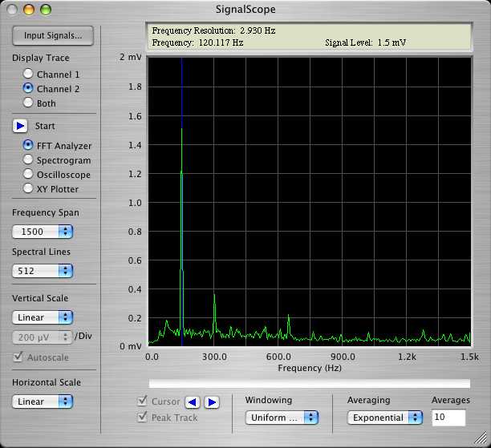The height and width of the screenshot is (448, 491).
Task: Open Frequency Span dropdown
Action: click(x=43, y=231)
